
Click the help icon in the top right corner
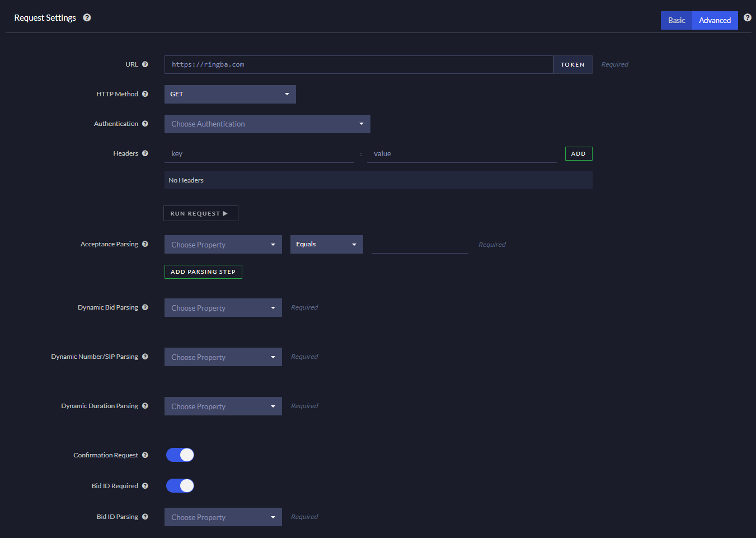pos(748,17)
